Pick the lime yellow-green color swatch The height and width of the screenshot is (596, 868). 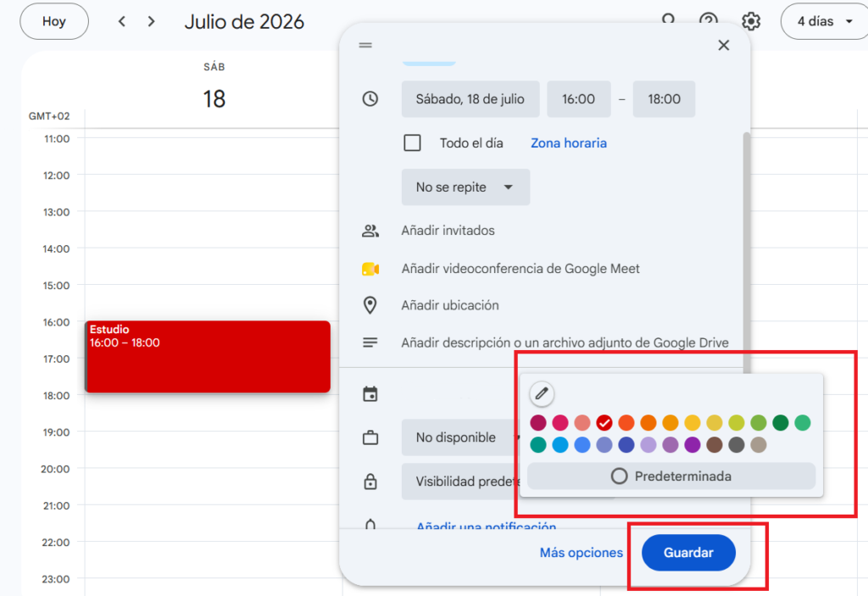737,423
